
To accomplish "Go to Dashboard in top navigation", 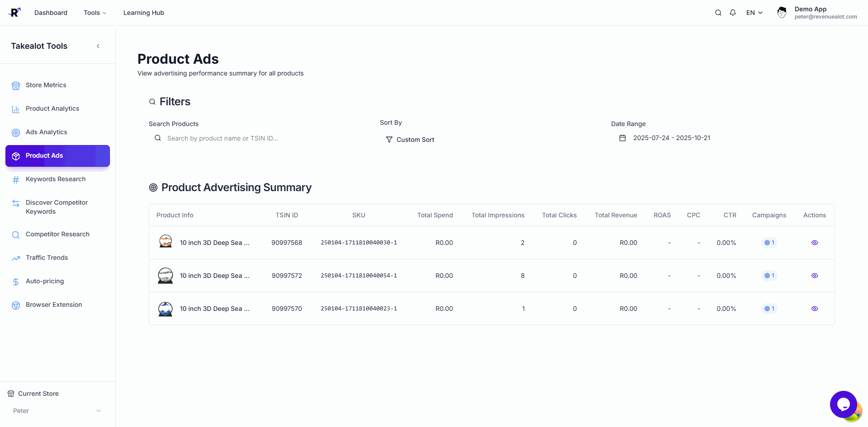I will pyautogui.click(x=51, y=13).
